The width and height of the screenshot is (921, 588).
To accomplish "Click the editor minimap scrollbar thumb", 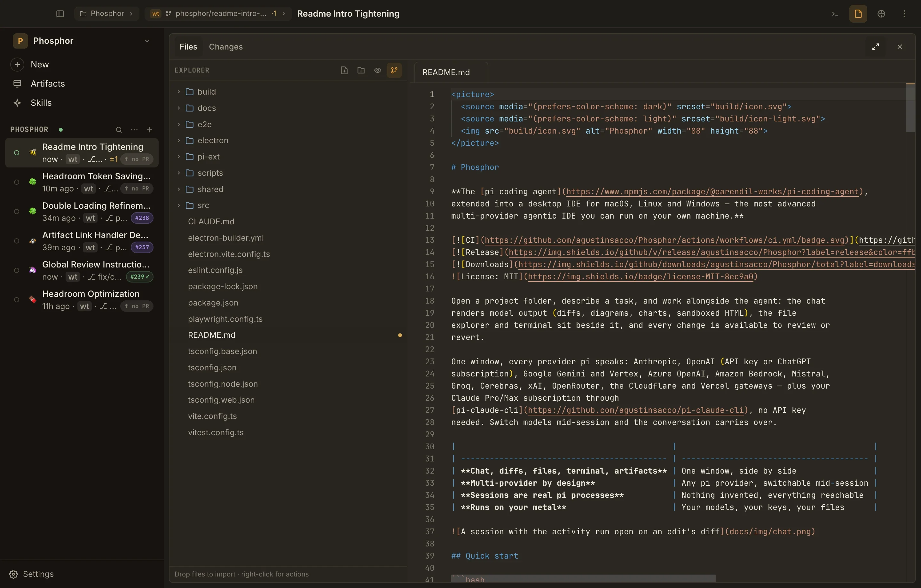I will [x=910, y=107].
